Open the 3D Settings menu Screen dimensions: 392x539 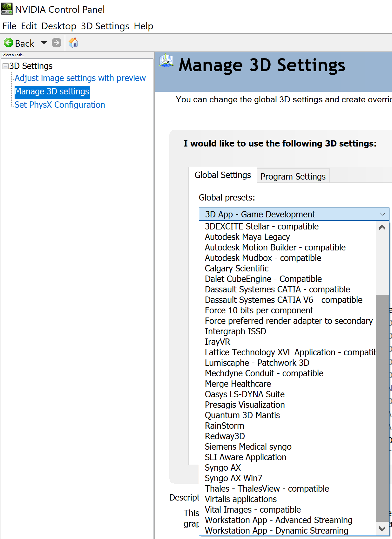(105, 26)
